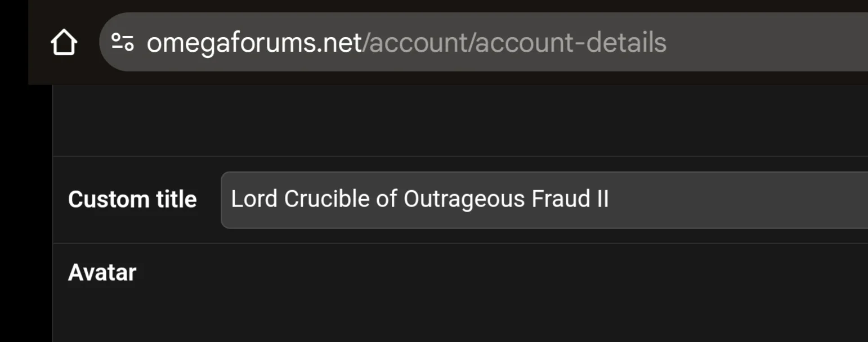The width and height of the screenshot is (868, 342).
Task: Click the browser Home icon
Action: point(64,43)
